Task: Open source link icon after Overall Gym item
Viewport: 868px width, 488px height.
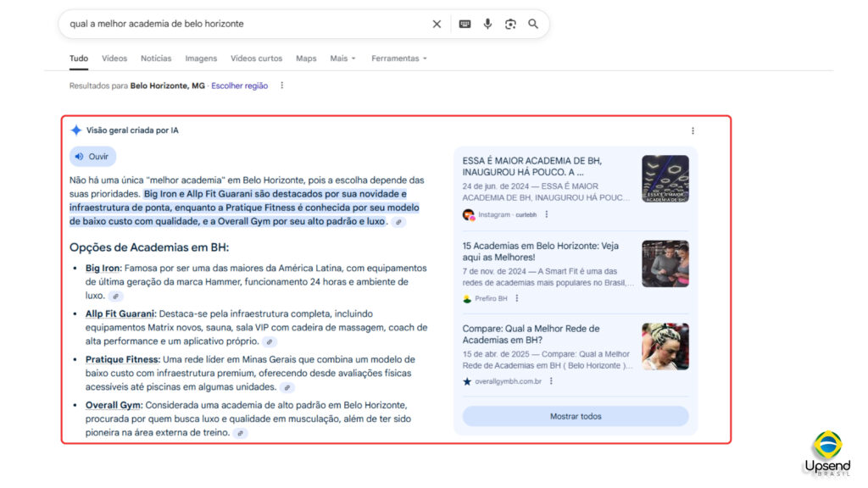Action: point(240,433)
